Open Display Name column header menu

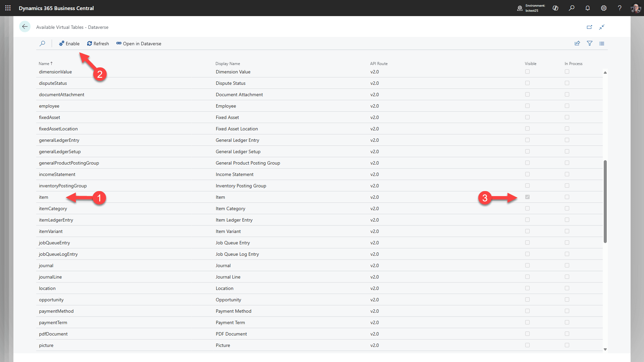tap(227, 64)
